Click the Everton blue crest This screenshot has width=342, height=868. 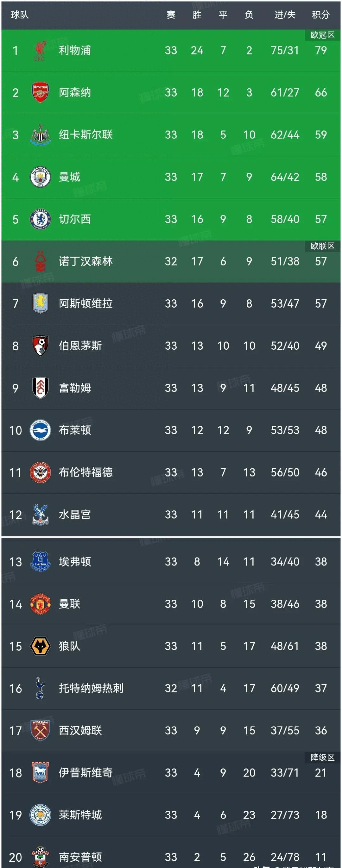point(40,561)
